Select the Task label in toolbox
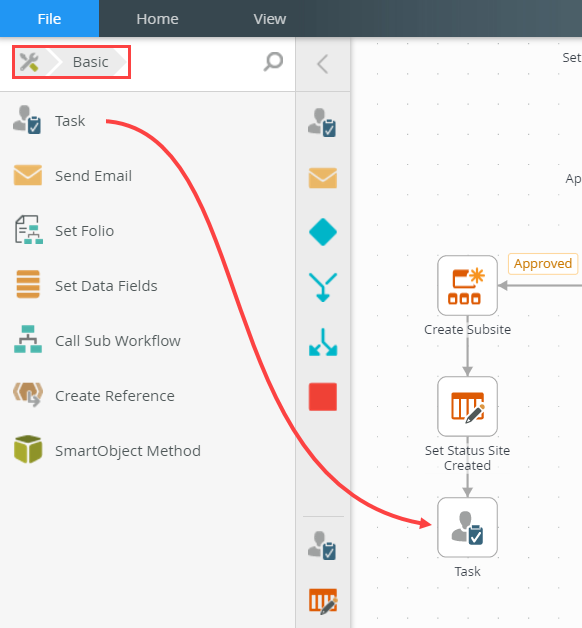The image size is (582, 628). pyautogui.click(x=70, y=121)
